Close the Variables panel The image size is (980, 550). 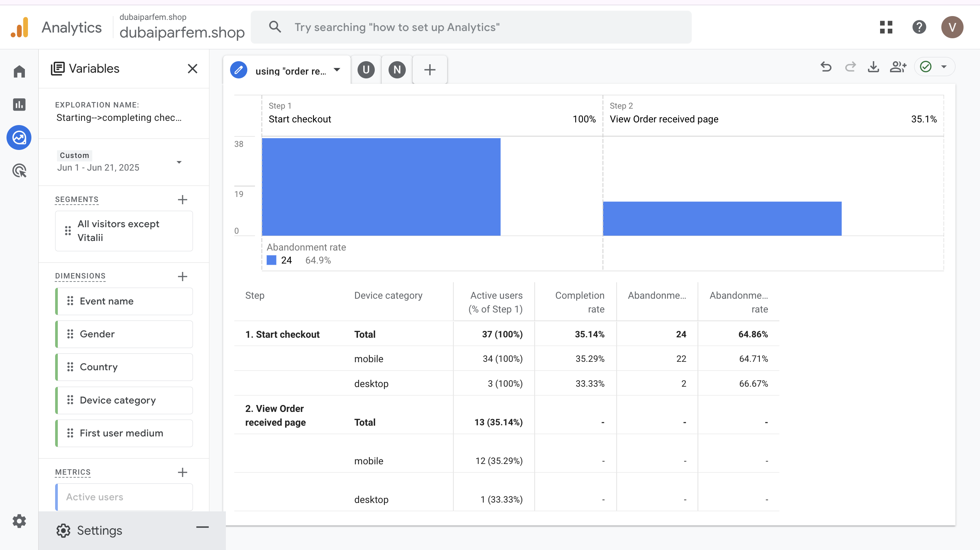point(193,68)
